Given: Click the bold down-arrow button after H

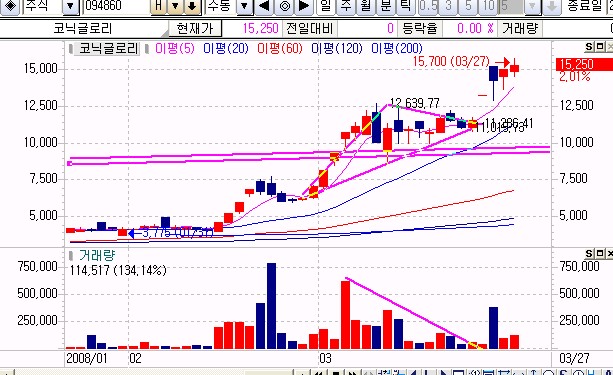Looking at the screenshot, I should (x=192, y=6).
